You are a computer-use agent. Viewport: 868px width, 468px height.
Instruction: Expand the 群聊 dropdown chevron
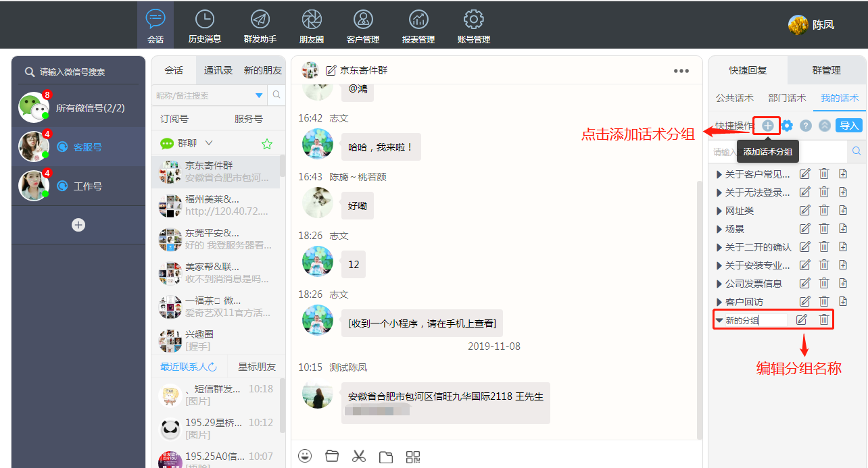click(209, 143)
